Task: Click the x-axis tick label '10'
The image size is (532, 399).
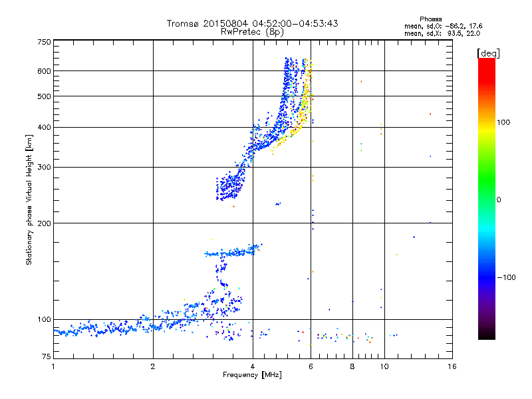Action: point(384,366)
